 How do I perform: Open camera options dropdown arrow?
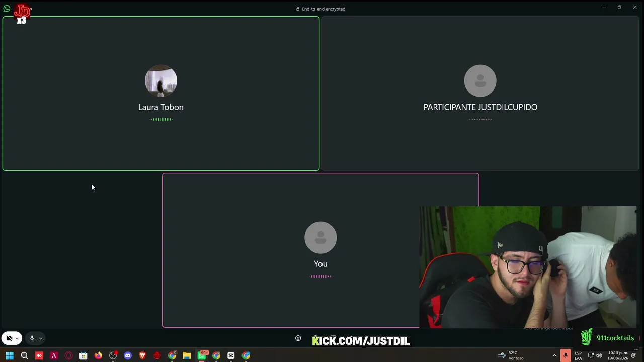click(17, 338)
